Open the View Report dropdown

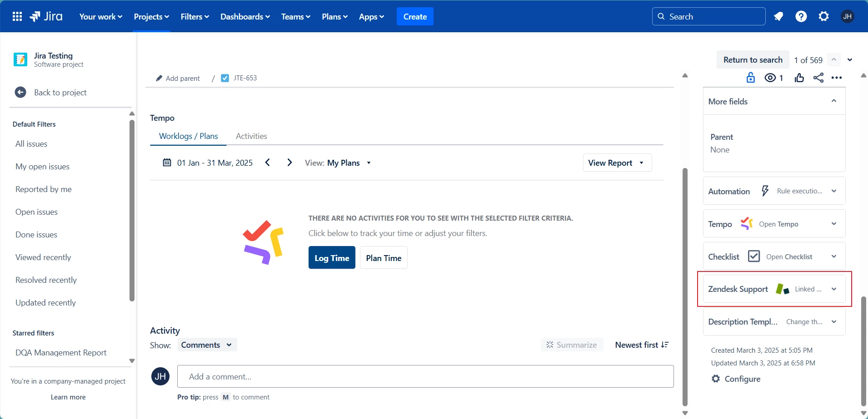click(x=617, y=163)
